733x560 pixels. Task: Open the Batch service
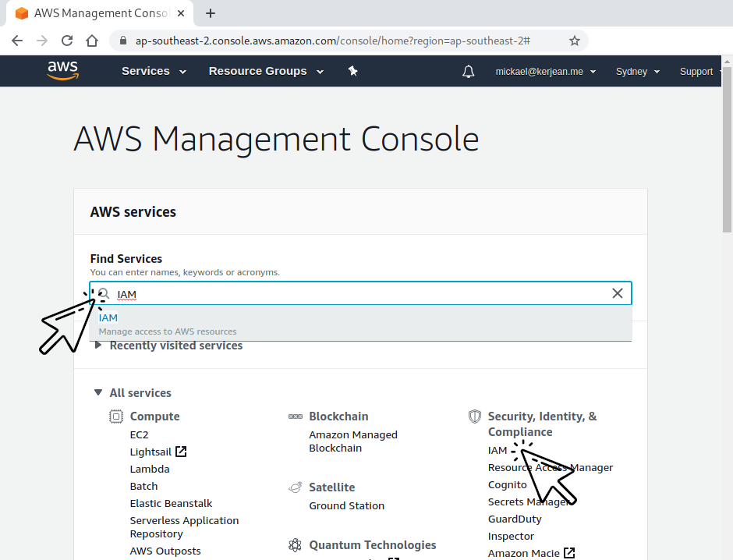144,486
